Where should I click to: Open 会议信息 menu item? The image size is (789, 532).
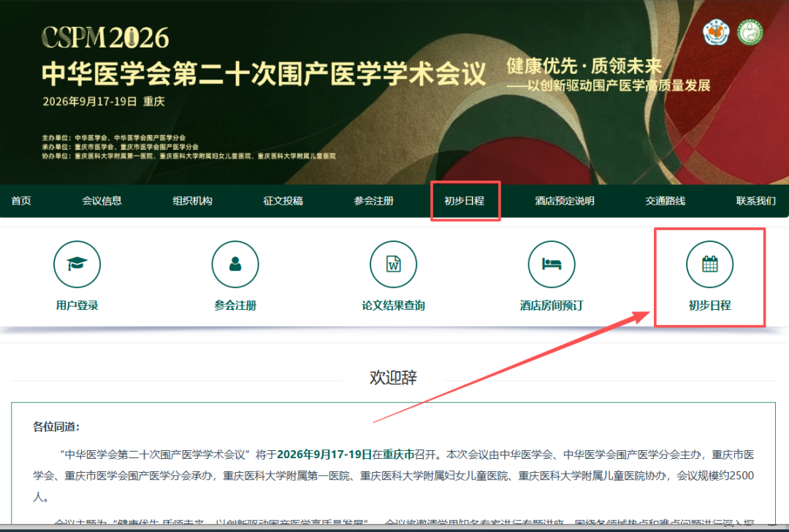pyautogui.click(x=102, y=201)
